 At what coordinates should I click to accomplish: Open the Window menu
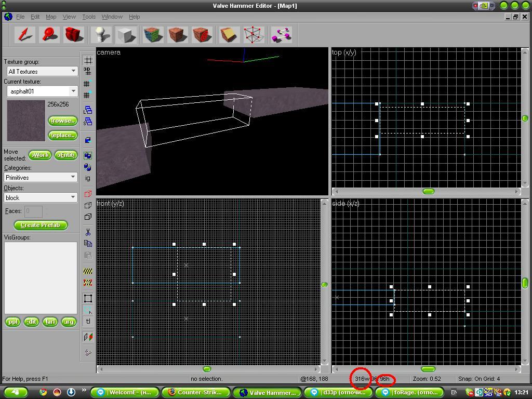(112, 17)
